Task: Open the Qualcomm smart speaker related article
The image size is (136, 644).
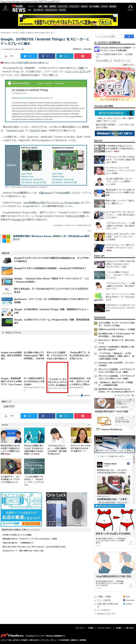Action: pos(51,300)
